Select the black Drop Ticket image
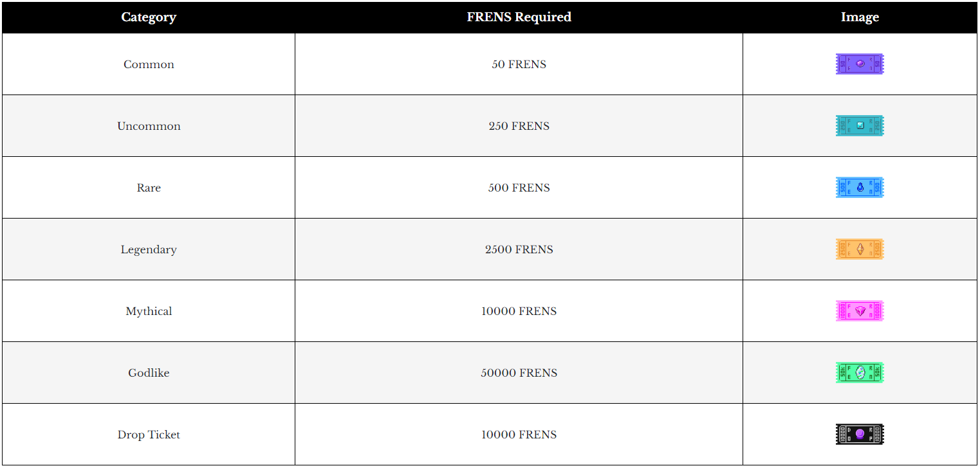 tap(860, 434)
